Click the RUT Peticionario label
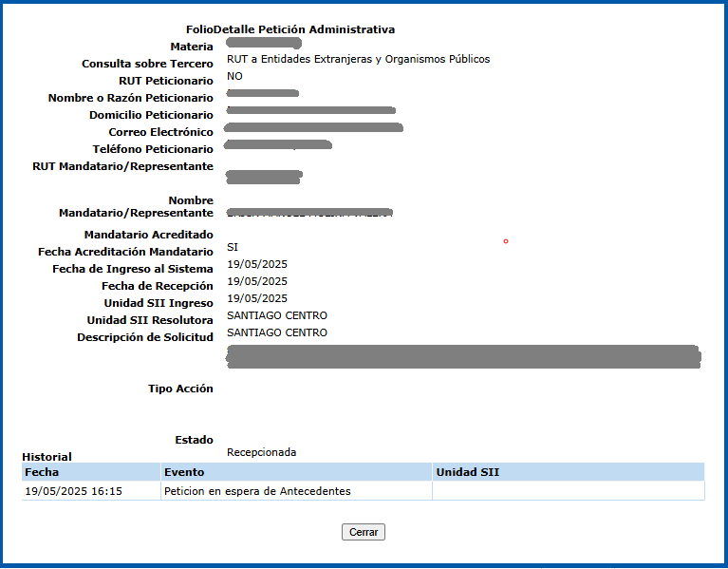The height and width of the screenshot is (569, 728). click(x=166, y=81)
